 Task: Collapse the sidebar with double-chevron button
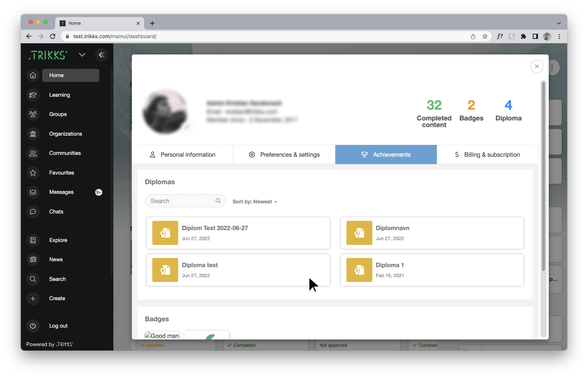pos(101,55)
